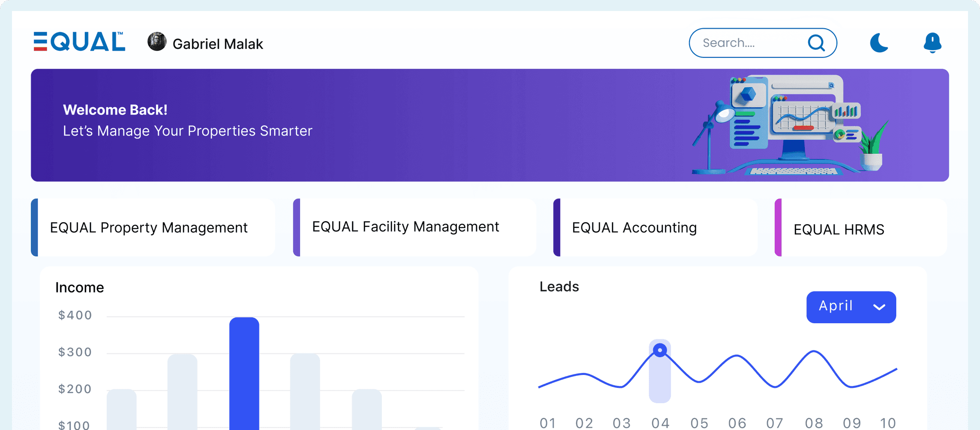Viewport: 980px width, 430px height.
Task: Select day 05 on Leads axis
Action: coord(699,423)
